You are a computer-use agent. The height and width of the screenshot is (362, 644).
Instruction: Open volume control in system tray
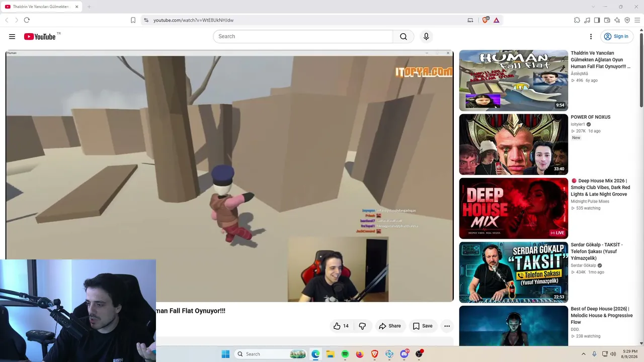coord(613,354)
